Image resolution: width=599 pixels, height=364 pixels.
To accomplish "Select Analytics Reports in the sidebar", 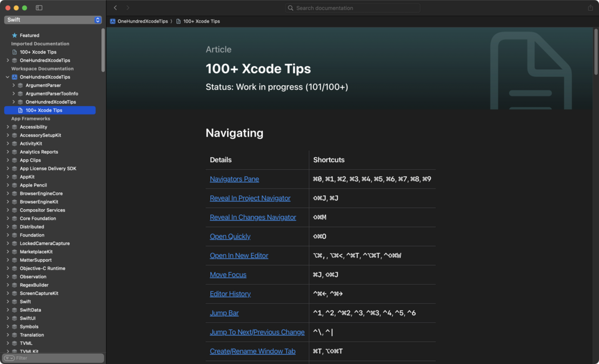I will 39,152.
